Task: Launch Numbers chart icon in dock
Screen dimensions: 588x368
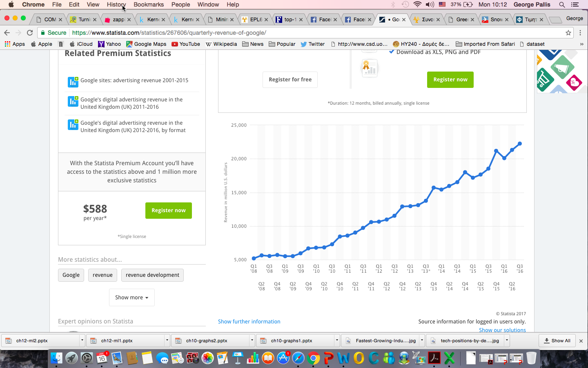Action: pos(253,358)
